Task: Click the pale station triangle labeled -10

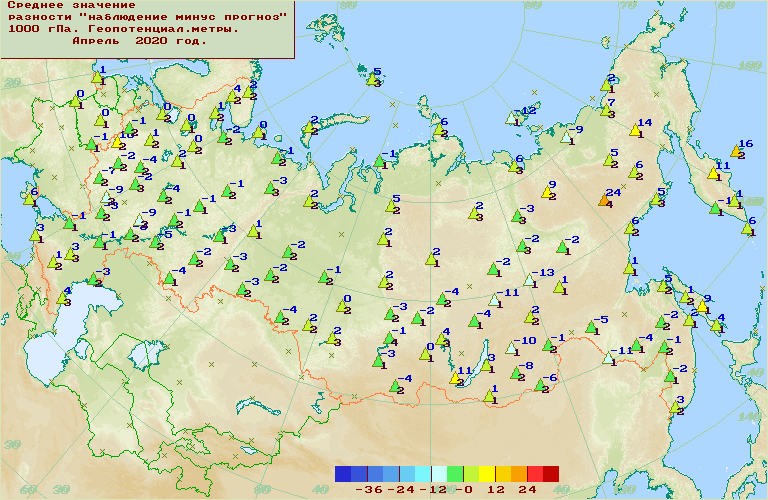Action: tap(512, 348)
